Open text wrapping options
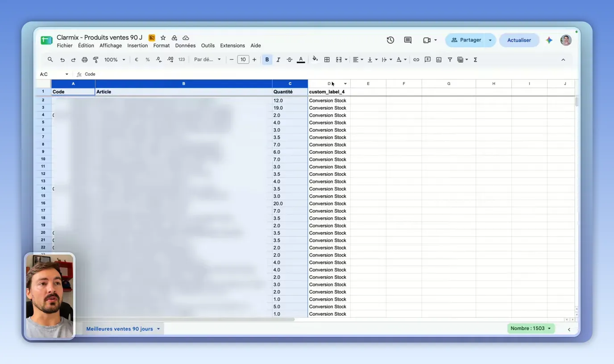614x364 pixels. (x=386, y=60)
